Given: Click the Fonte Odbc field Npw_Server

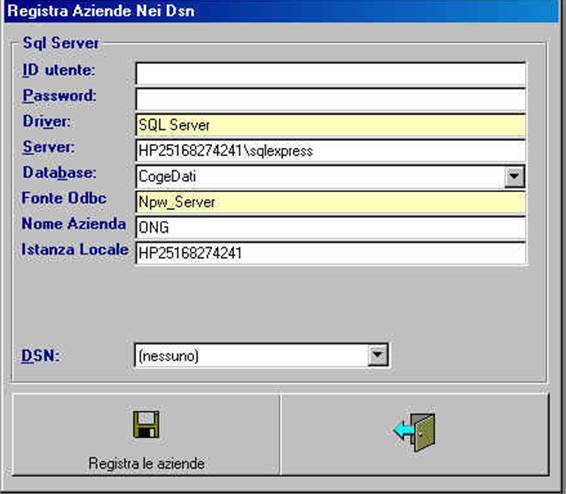Looking at the screenshot, I should click(330, 202).
